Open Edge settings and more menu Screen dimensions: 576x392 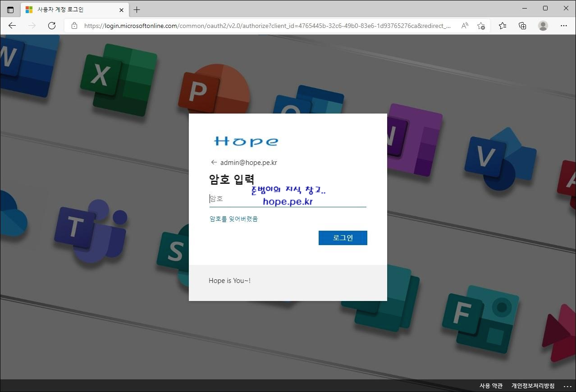[563, 26]
